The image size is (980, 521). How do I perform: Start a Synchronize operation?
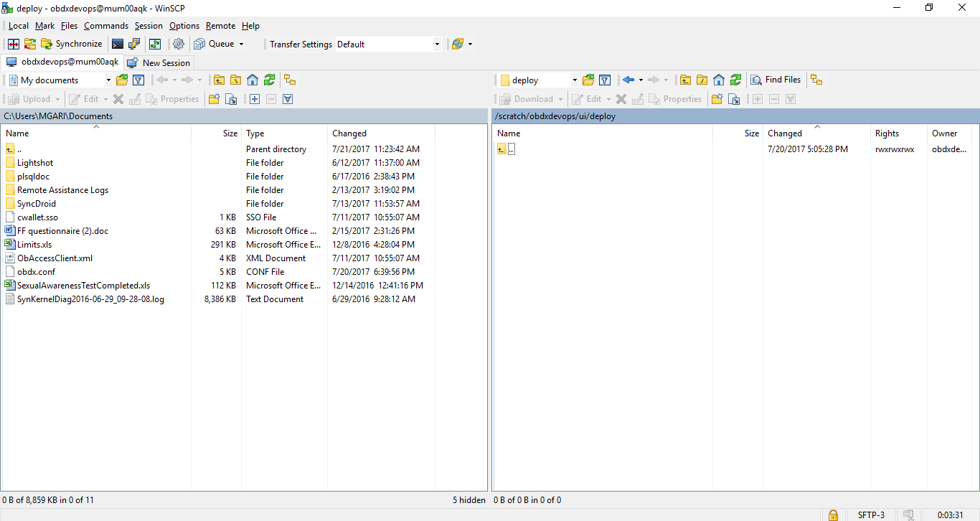click(72, 44)
